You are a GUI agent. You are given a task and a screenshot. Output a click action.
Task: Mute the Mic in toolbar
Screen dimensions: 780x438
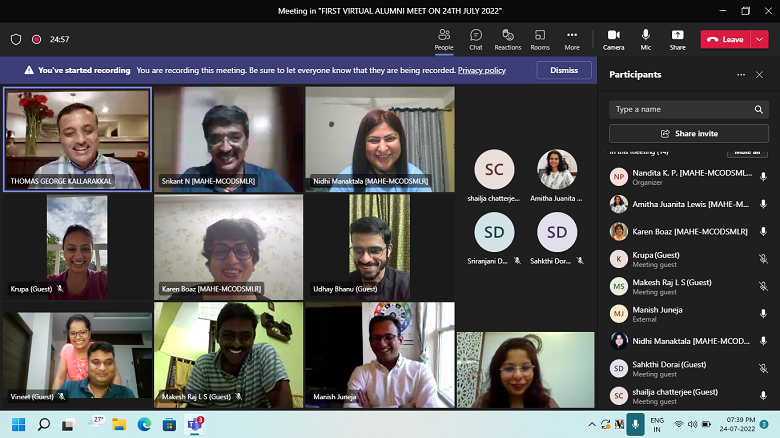coord(645,39)
